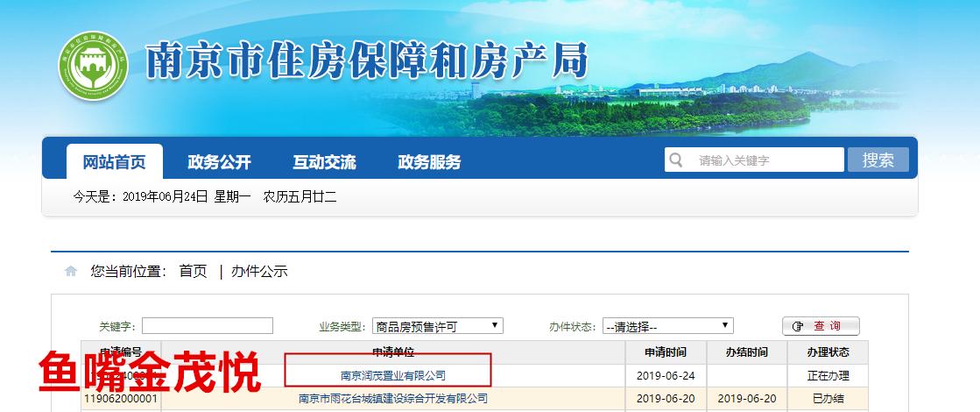Click the home icon beside 您当前位置

point(71,272)
